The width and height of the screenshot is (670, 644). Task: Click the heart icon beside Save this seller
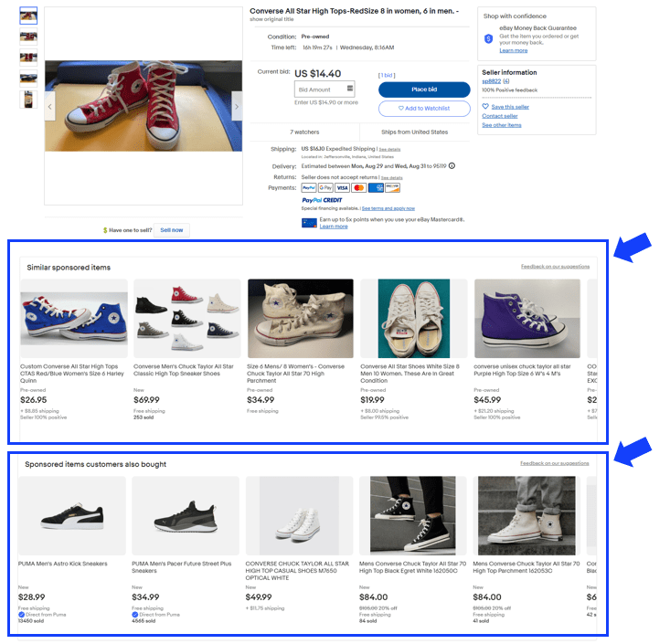[x=485, y=106]
